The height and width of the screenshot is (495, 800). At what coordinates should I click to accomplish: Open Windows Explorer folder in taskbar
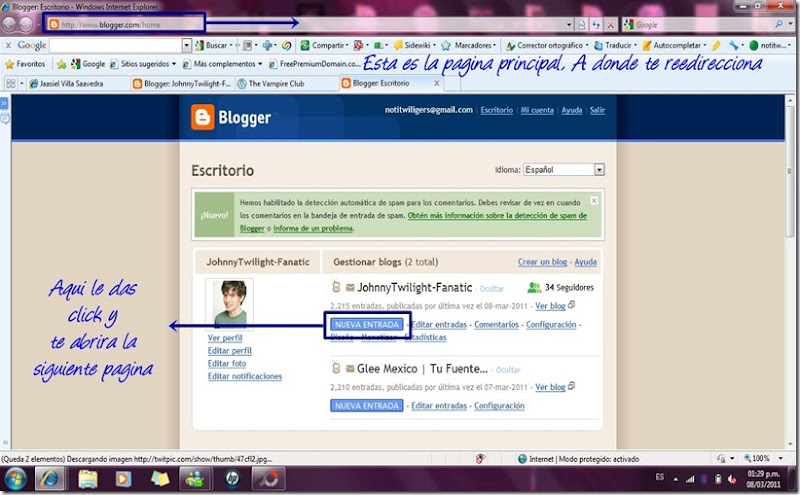click(88, 479)
